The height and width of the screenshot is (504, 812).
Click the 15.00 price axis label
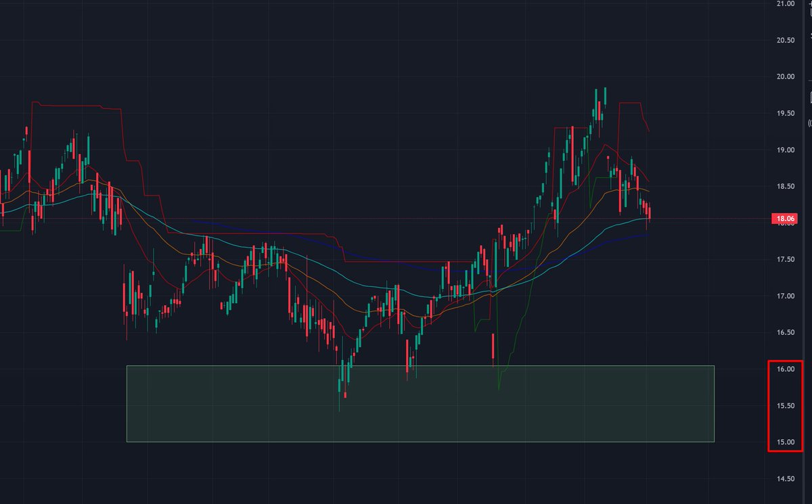pos(785,442)
